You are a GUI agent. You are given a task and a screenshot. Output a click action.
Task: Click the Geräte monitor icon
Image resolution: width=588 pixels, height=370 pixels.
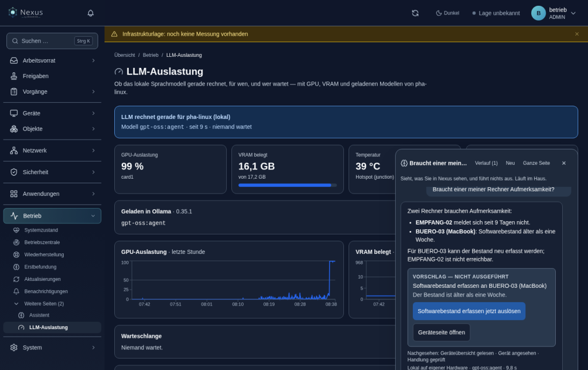(x=14, y=113)
